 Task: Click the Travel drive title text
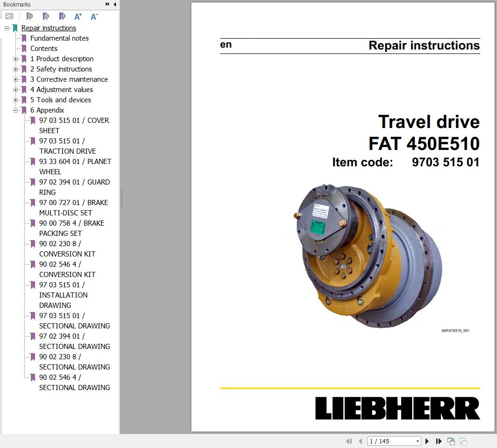pos(429,122)
